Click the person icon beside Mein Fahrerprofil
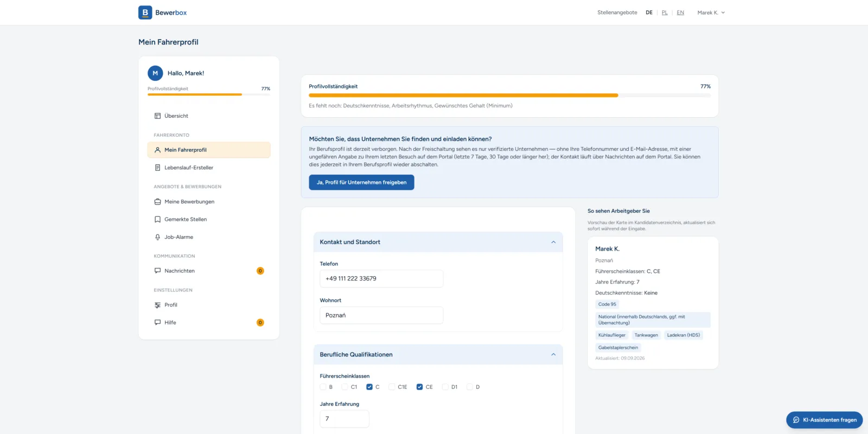Viewport: 868px width, 434px height. [157, 150]
